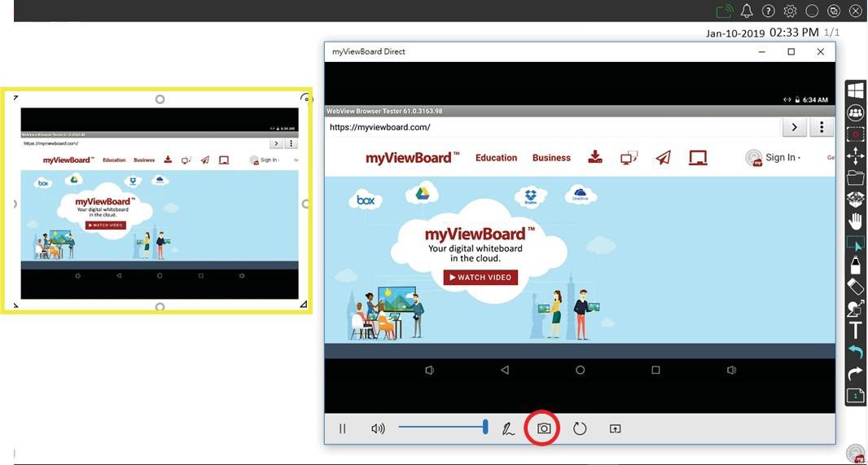Click Sign In on website
This screenshot has height=465, width=868.
point(783,158)
